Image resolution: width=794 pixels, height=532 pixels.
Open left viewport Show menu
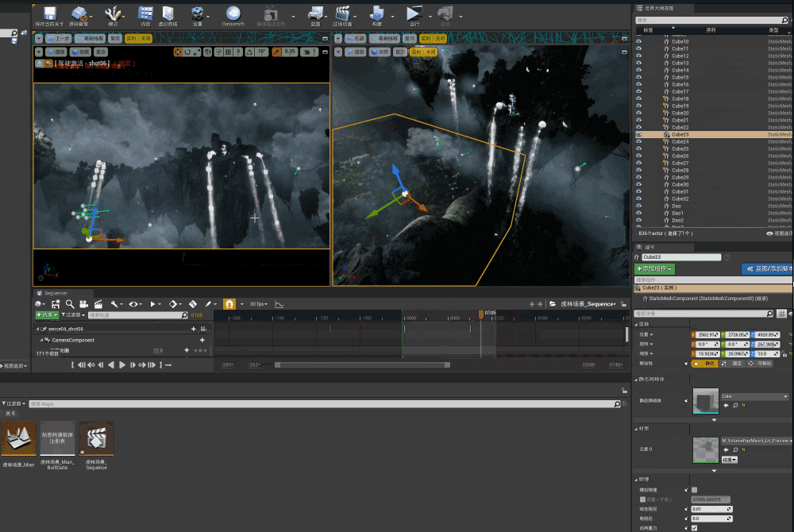[101, 52]
